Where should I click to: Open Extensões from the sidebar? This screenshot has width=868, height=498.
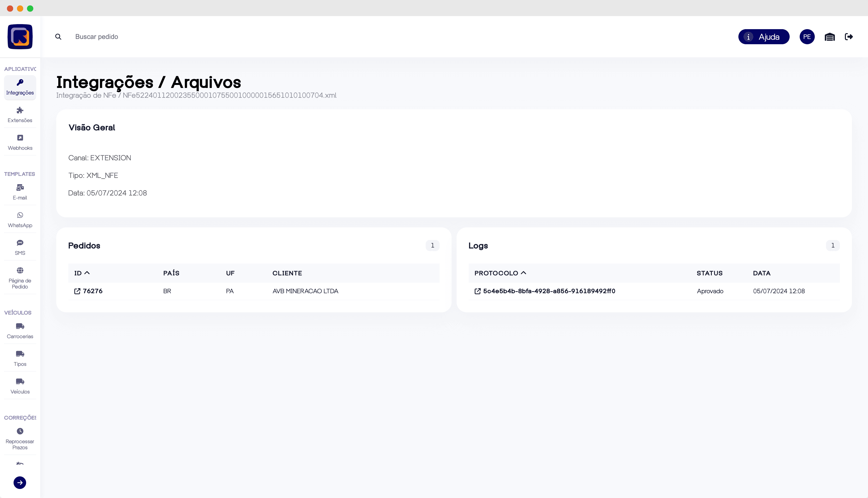20,115
